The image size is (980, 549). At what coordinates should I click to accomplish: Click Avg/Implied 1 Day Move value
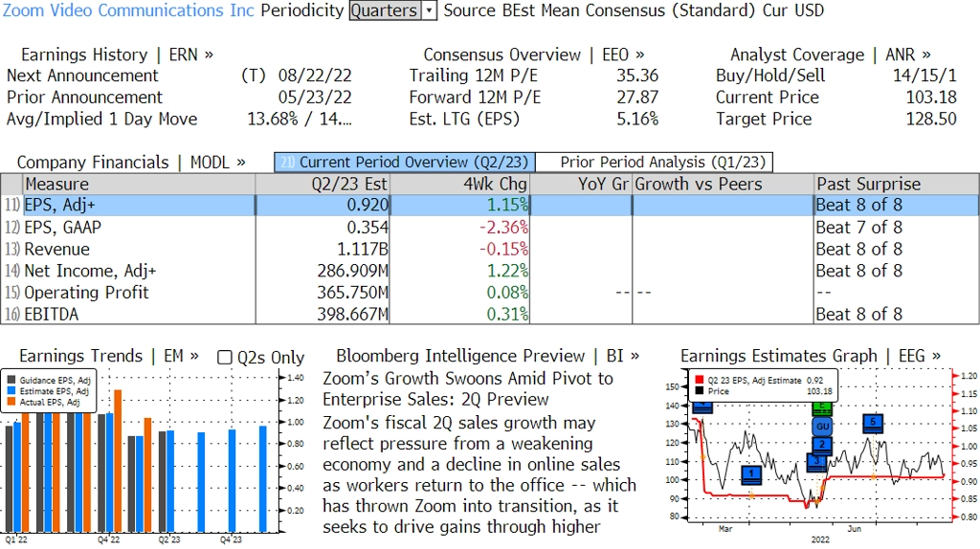tap(300, 120)
